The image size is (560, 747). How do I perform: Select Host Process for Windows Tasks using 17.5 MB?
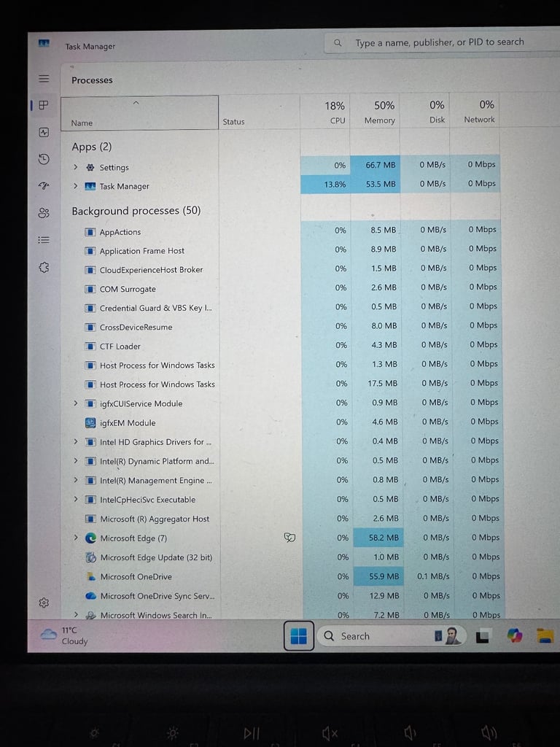pos(283,384)
